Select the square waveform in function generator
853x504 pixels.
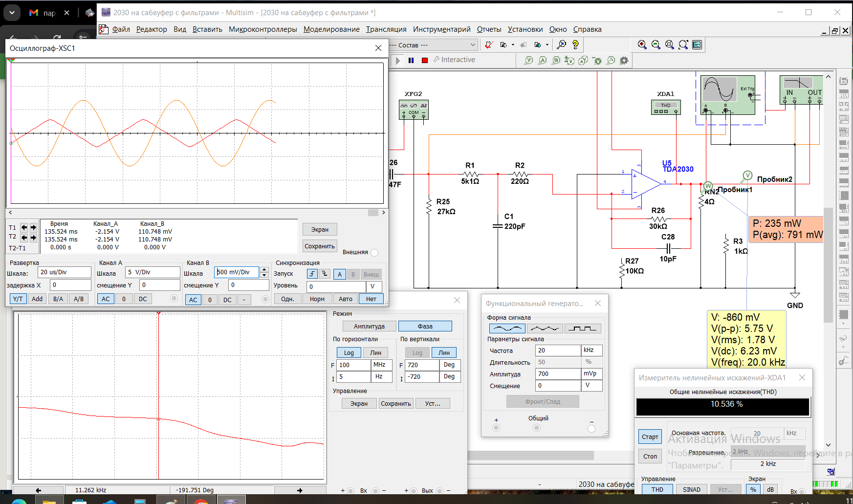[582, 329]
